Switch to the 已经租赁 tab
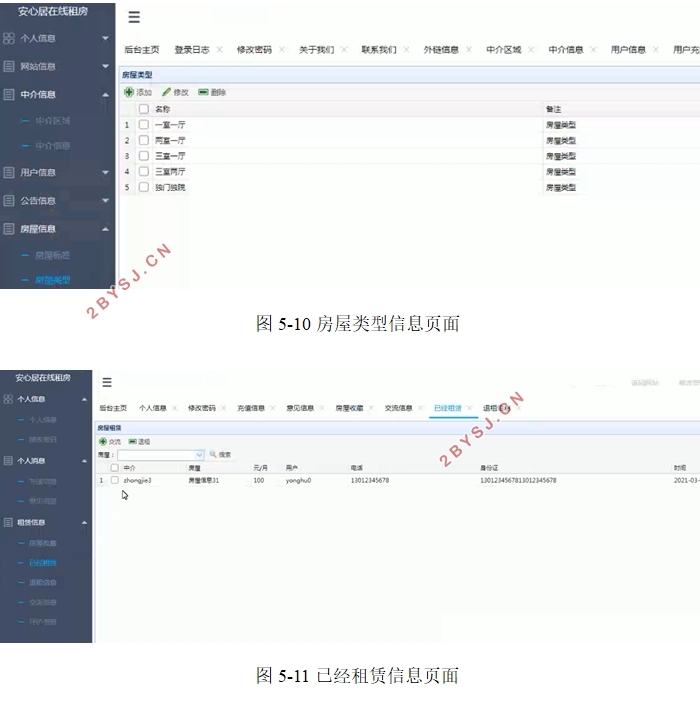The width and height of the screenshot is (700, 728). (447, 408)
